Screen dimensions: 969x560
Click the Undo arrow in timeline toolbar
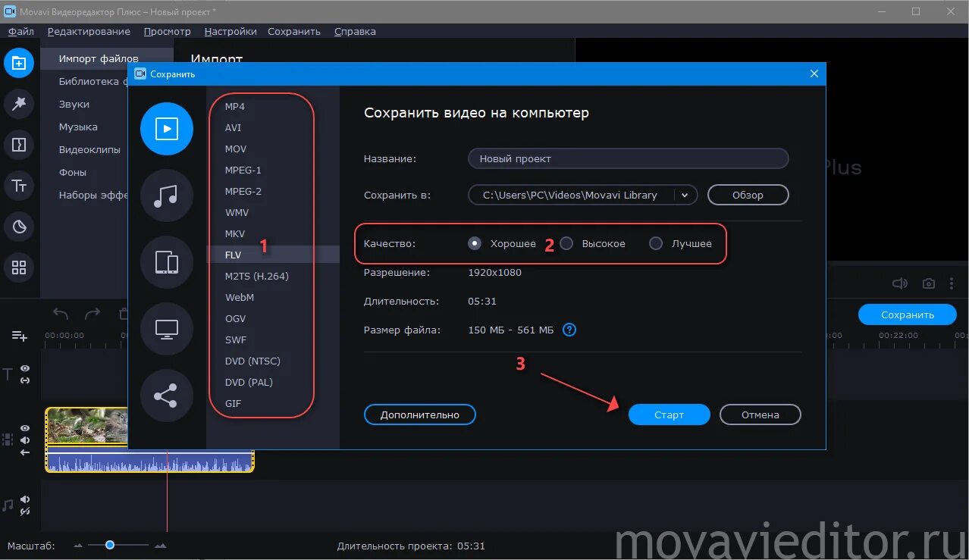[x=61, y=314]
